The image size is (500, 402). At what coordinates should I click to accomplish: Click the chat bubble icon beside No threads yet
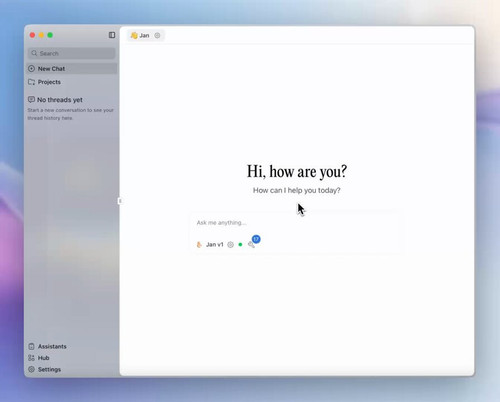click(31, 99)
